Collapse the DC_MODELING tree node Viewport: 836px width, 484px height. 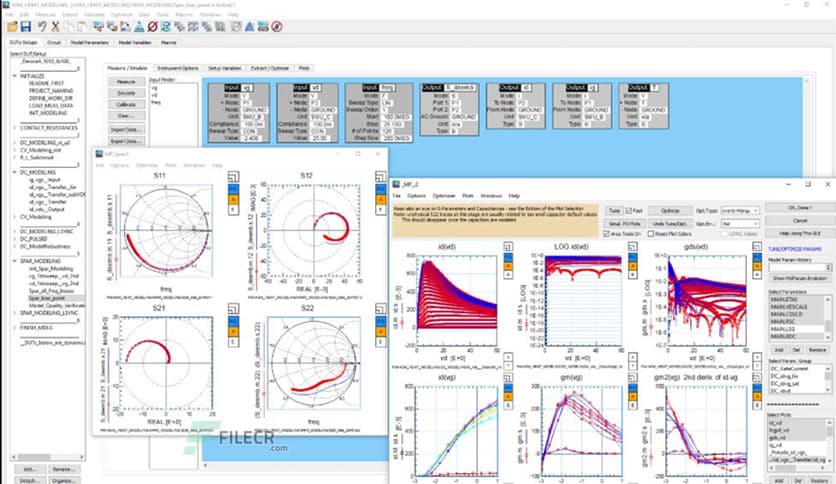(14, 172)
